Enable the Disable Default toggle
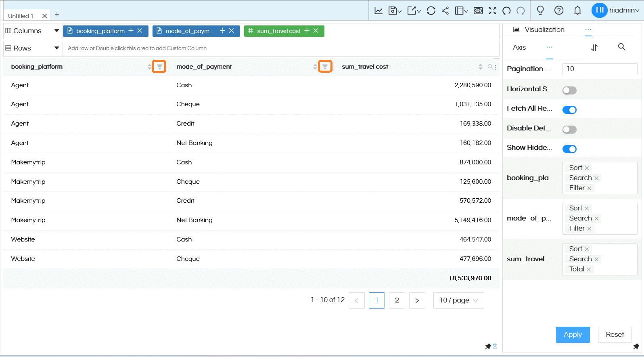The image size is (644, 357). click(569, 130)
